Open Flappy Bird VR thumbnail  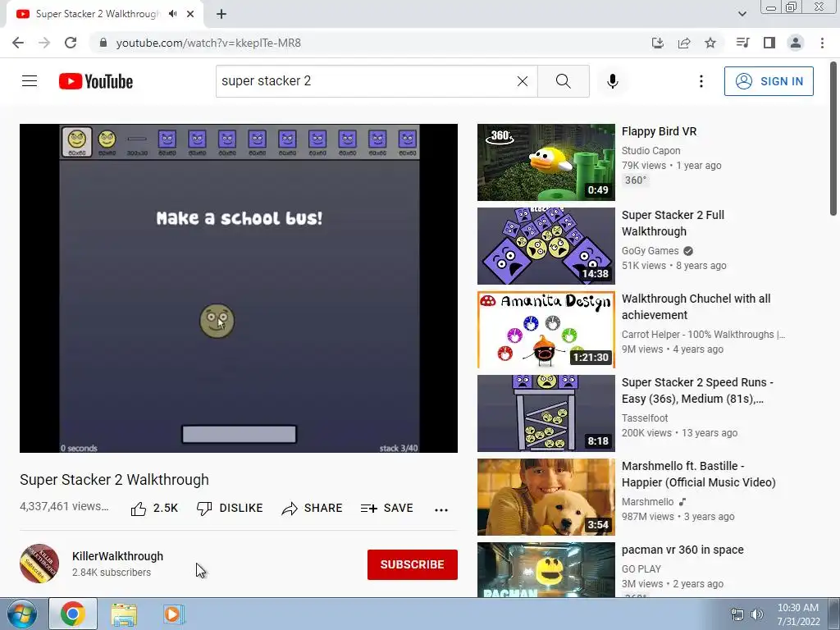point(546,162)
